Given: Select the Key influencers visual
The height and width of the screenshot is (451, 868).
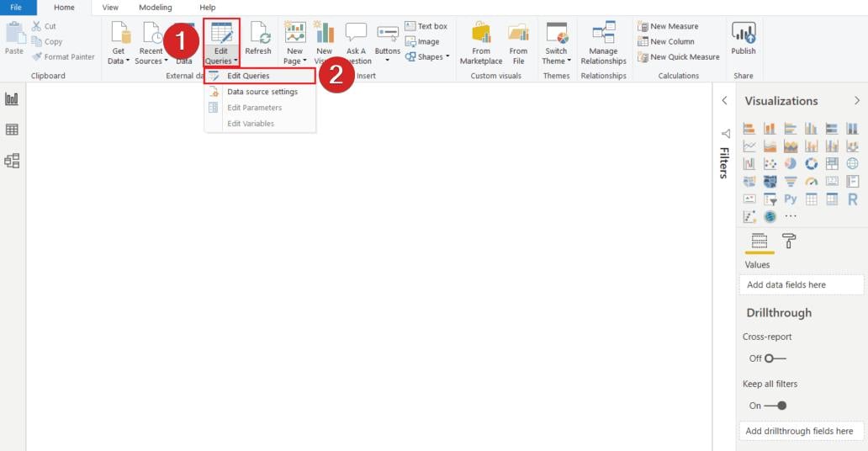Looking at the screenshot, I should click(x=749, y=216).
